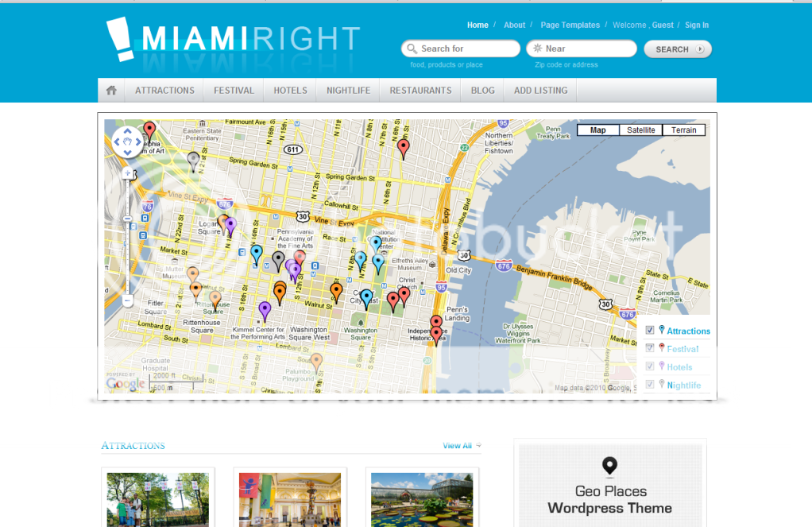Click the map pan left arrow
The width and height of the screenshot is (812, 527).
pyautogui.click(x=117, y=142)
